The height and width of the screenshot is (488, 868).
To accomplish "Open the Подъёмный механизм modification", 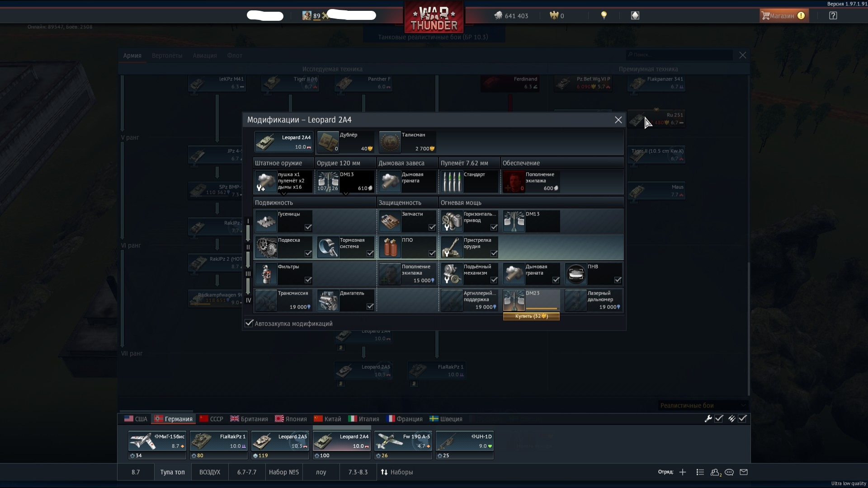I will pos(470,274).
